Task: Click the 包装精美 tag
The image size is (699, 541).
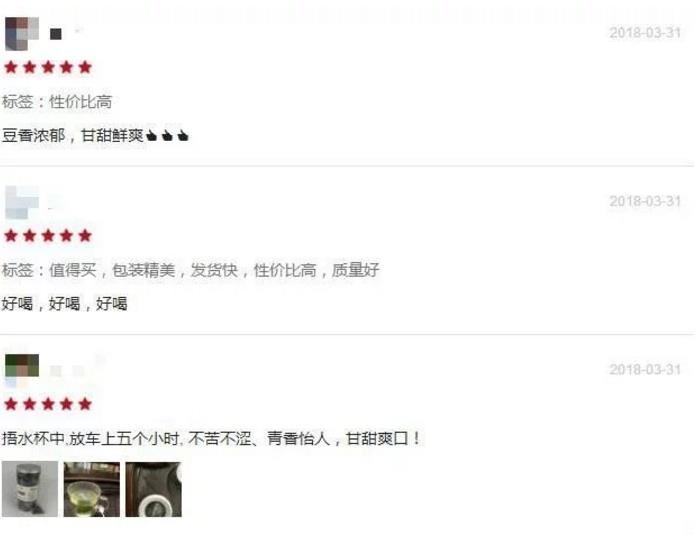Action: click(x=143, y=270)
